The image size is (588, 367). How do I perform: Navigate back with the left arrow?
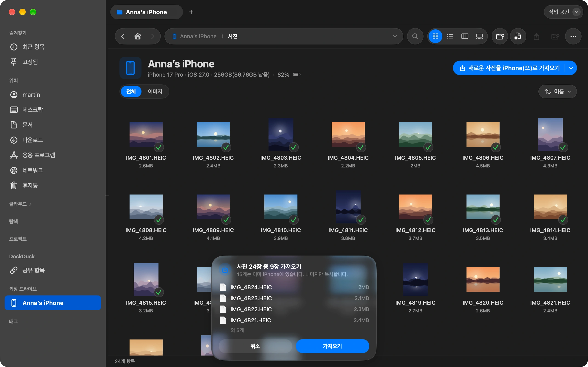point(123,36)
